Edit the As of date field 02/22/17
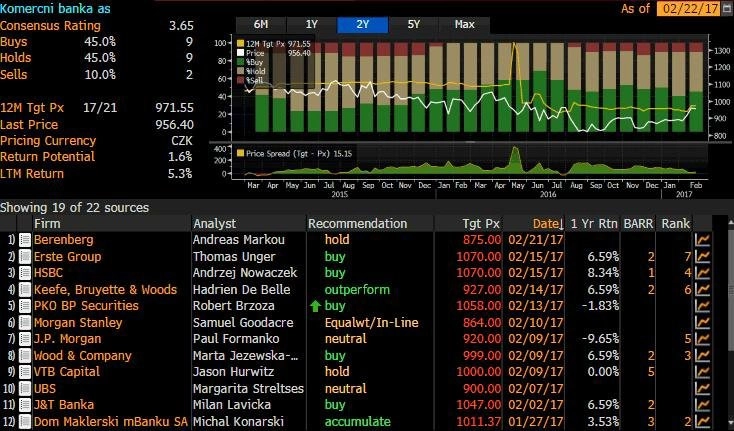Image resolution: width=734 pixels, height=431 pixels. 691,8
